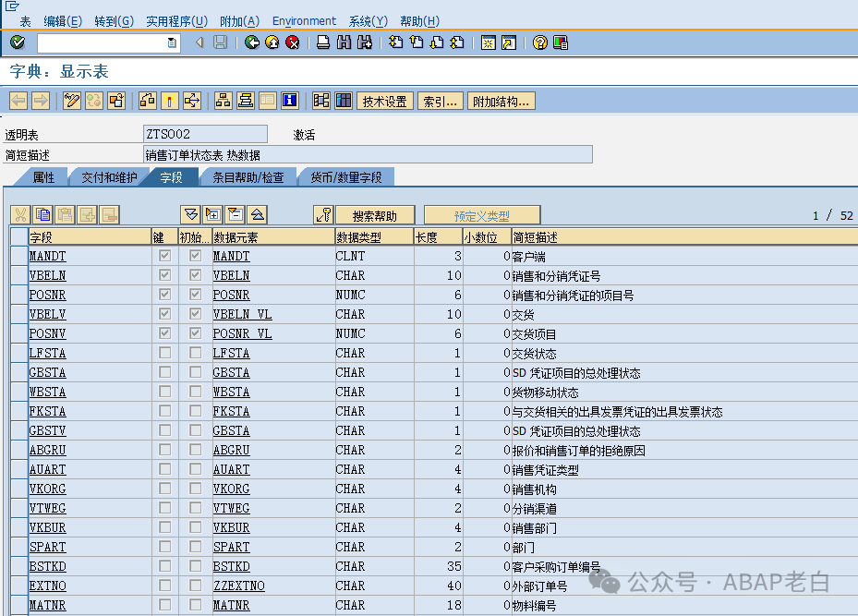Click the Where-Used List icon

coord(192,101)
